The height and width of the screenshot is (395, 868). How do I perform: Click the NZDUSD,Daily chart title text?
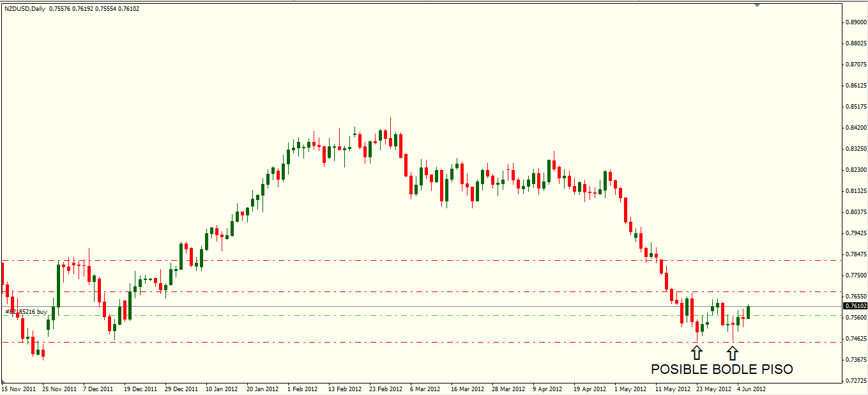(x=25, y=8)
